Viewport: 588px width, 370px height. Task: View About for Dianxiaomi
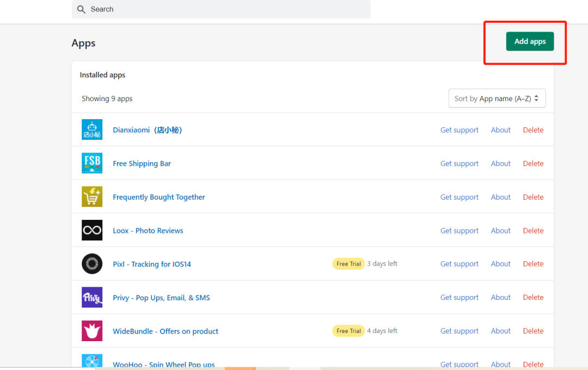coord(501,130)
